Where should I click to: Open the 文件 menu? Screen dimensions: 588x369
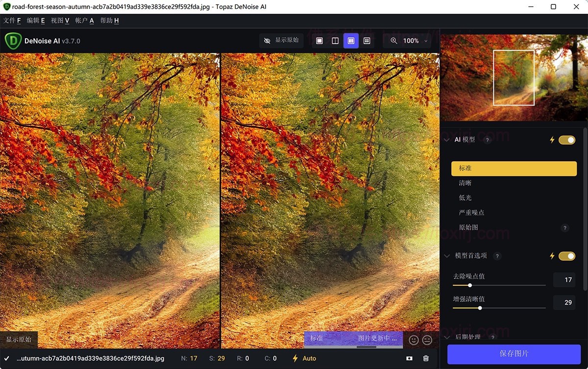click(12, 21)
